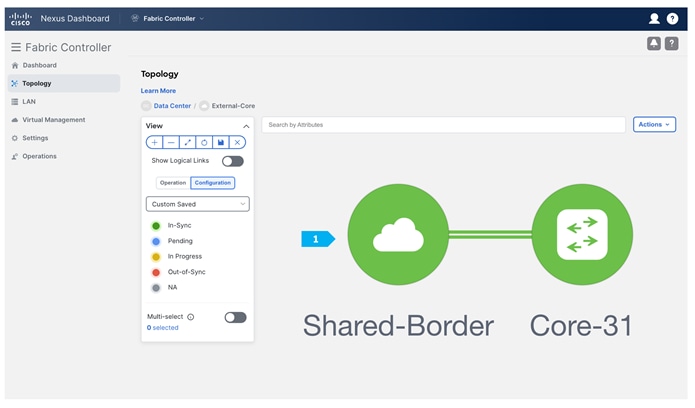Screen dimensions: 695x408
Task: Turn on the Multi-select toggle
Action: 235,317
